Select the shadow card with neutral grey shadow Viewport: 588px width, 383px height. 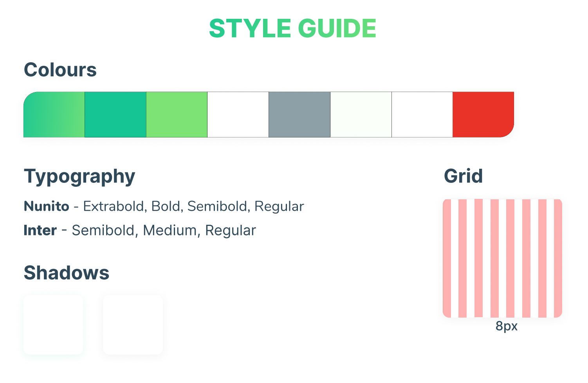pyautogui.click(x=133, y=325)
